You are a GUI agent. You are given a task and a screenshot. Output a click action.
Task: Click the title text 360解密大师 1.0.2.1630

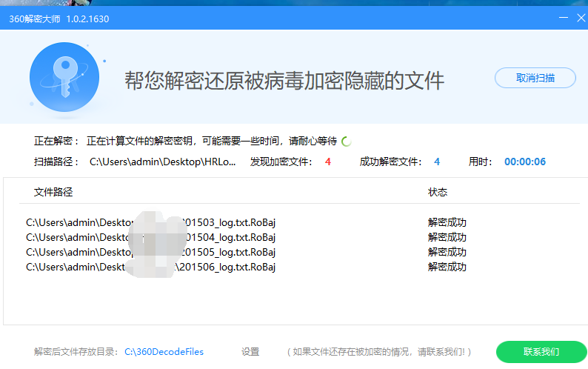point(59,19)
